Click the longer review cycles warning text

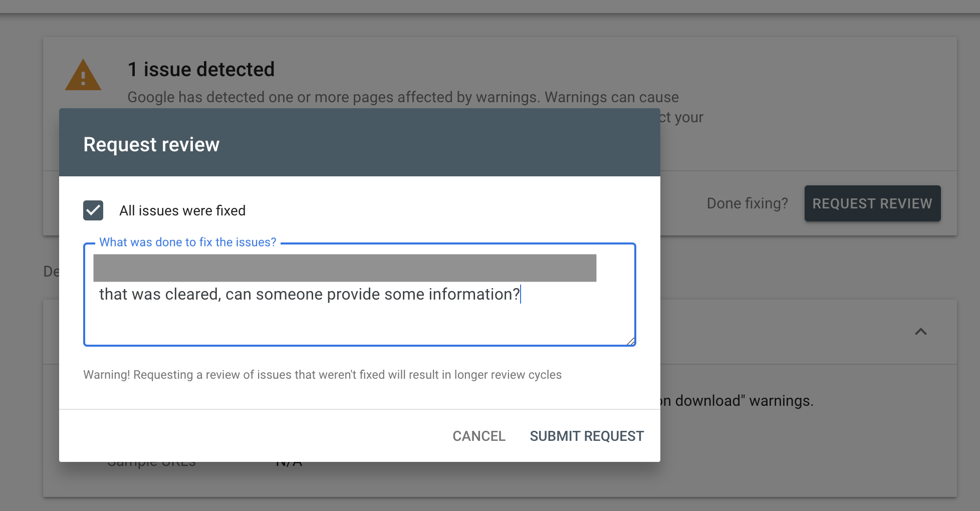click(322, 375)
